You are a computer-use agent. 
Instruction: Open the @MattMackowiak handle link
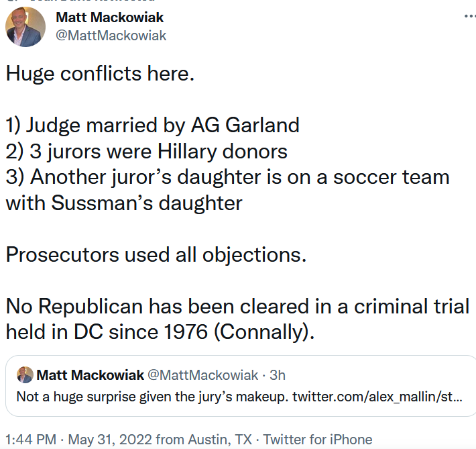coord(111,36)
